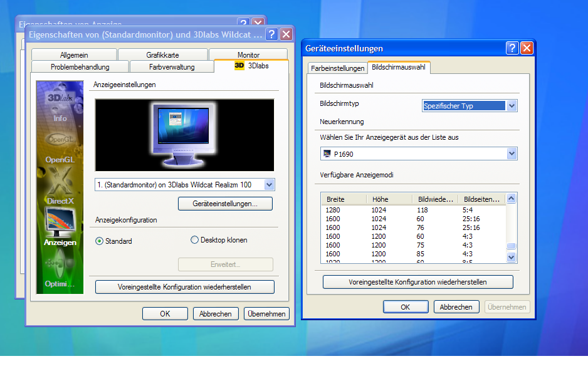Switch to the Farbeinstellungen tab
The width and height of the screenshot is (588, 376).
337,68
